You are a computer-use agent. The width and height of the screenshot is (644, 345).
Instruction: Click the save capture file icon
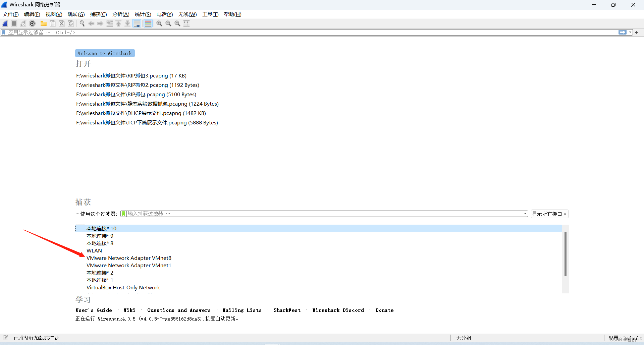(x=53, y=23)
